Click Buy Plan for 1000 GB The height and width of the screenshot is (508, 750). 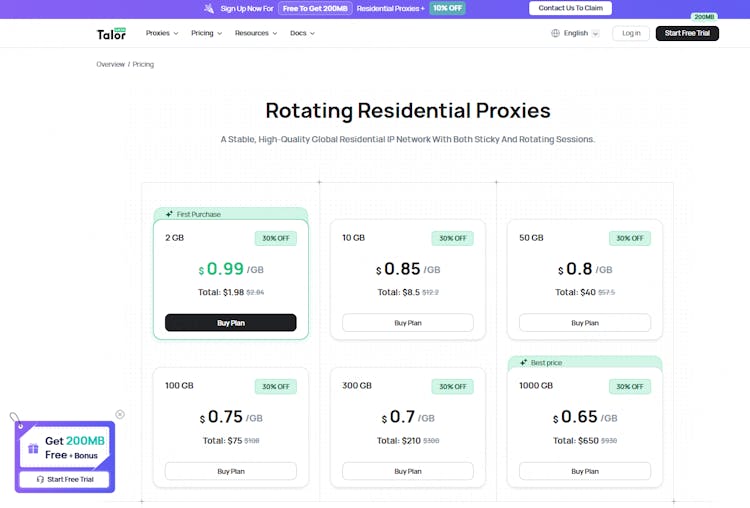point(585,471)
